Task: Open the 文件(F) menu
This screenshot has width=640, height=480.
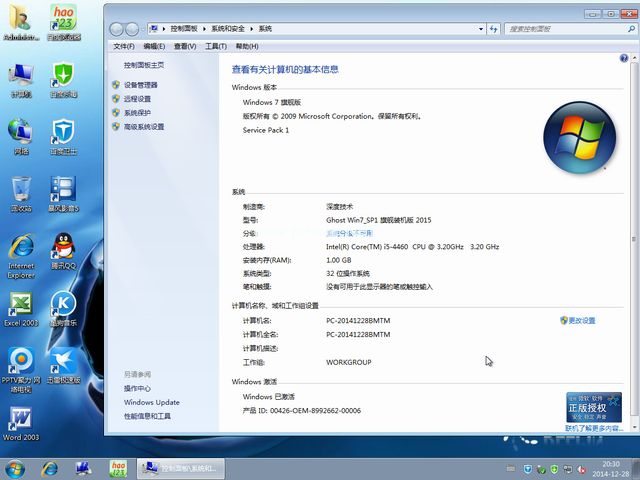Action: [124, 46]
